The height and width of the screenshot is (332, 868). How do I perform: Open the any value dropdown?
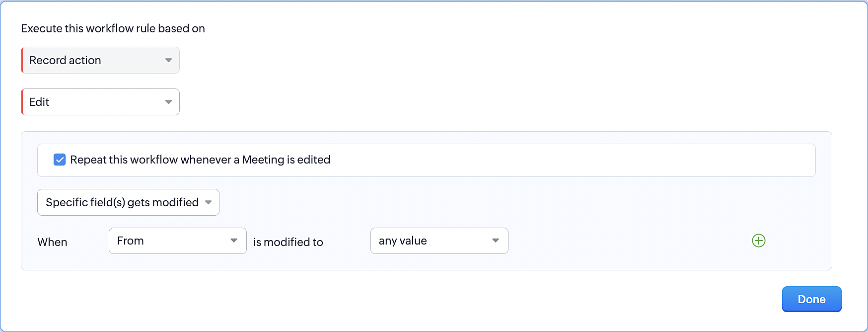click(439, 241)
